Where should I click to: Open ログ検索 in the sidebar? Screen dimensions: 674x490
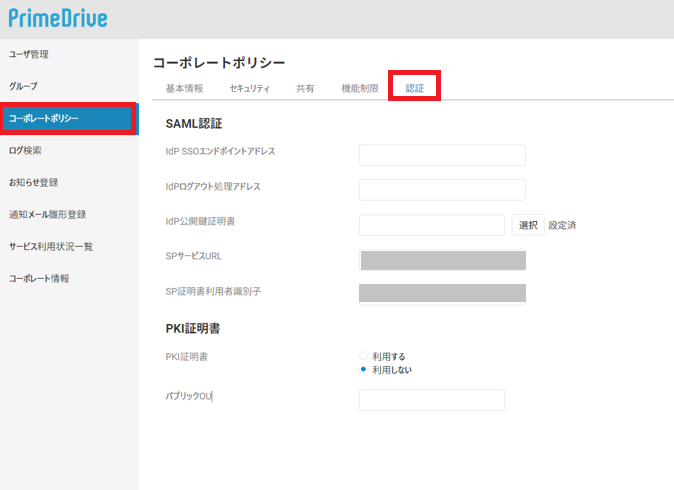pyautogui.click(x=25, y=150)
